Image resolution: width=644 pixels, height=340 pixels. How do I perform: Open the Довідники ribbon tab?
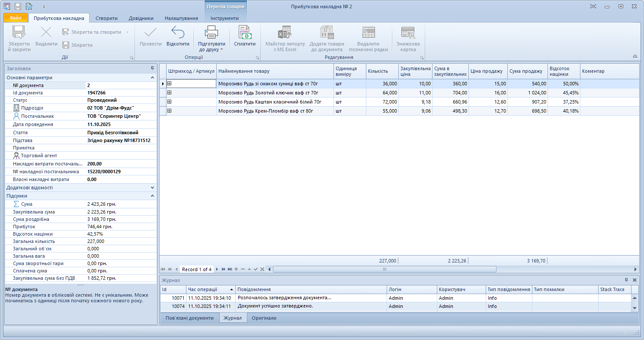(x=141, y=18)
